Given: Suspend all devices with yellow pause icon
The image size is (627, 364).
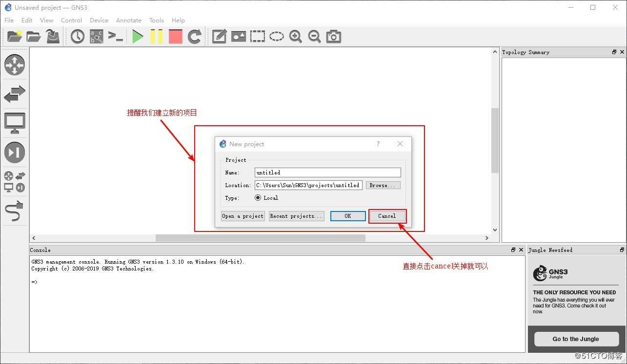Looking at the screenshot, I should click(x=157, y=37).
